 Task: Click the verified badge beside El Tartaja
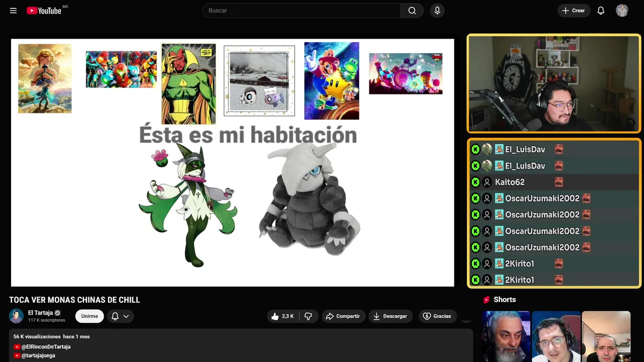57,313
